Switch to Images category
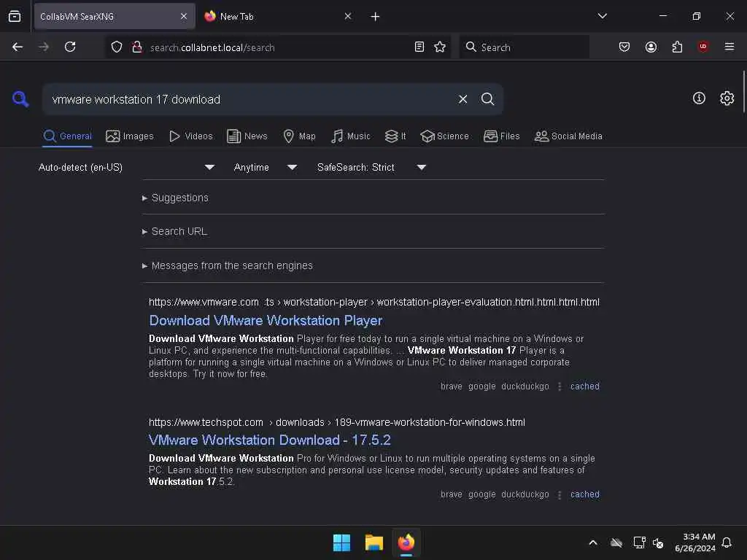The width and height of the screenshot is (747, 560). click(130, 136)
